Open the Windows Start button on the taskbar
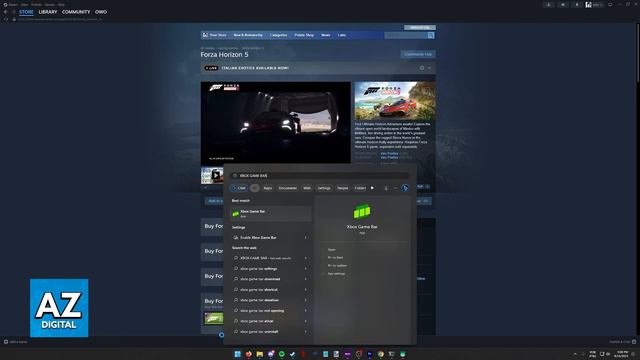The image size is (640, 360). [238, 354]
